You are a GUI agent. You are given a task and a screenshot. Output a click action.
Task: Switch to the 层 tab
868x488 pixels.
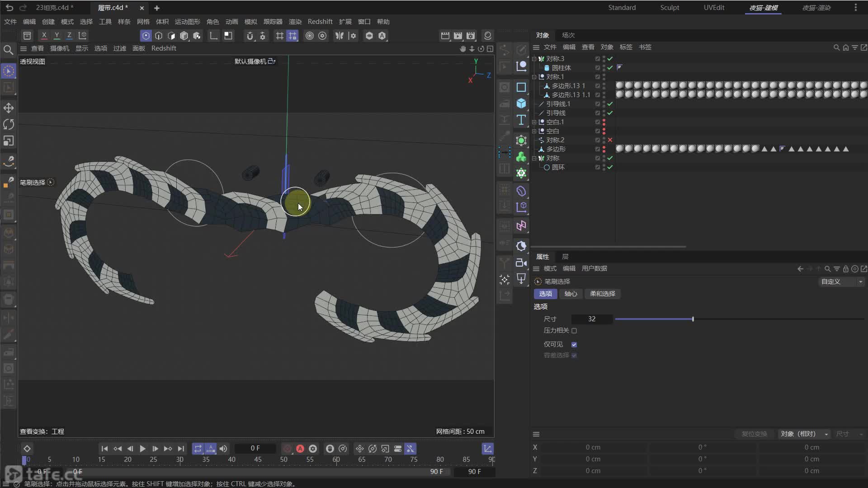(565, 257)
